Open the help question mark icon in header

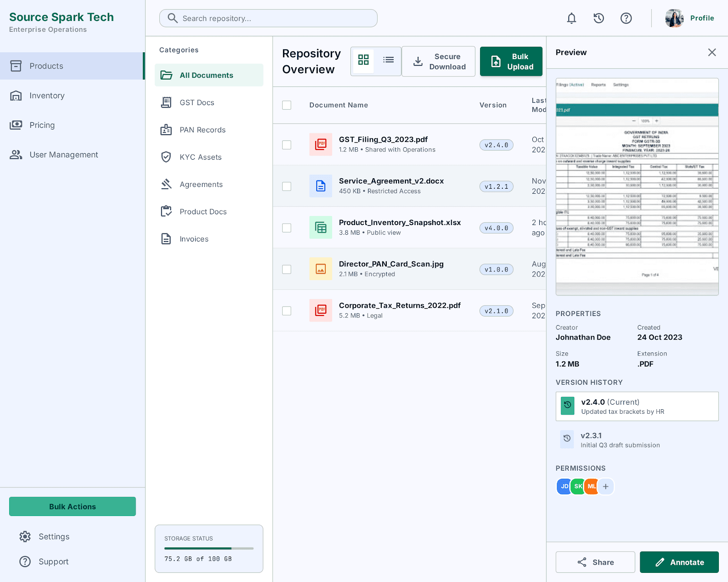(x=626, y=18)
